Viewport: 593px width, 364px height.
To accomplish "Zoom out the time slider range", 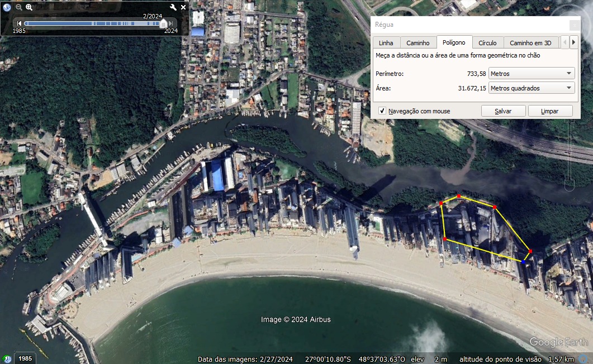I will pos(19,7).
